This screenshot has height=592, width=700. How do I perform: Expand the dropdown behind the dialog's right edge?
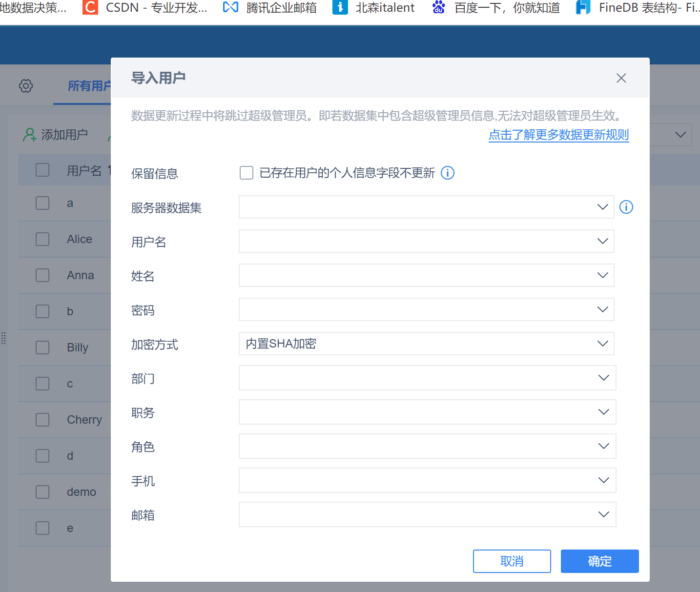click(680, 135)
